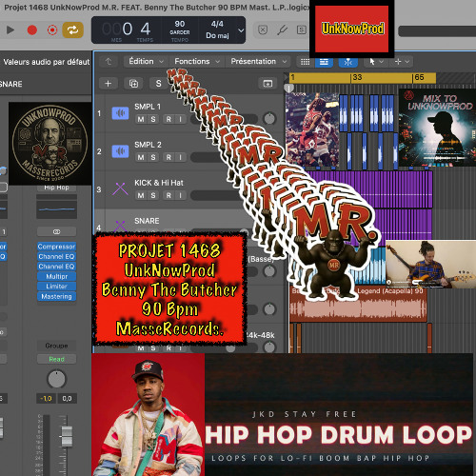Toggle the blue Catch Playhead icon

(348, 62)
